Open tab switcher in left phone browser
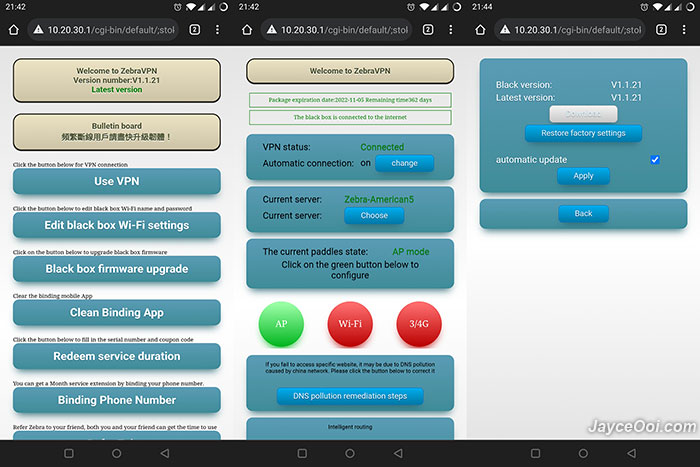The image size is (700, 467). click(195, 30)
